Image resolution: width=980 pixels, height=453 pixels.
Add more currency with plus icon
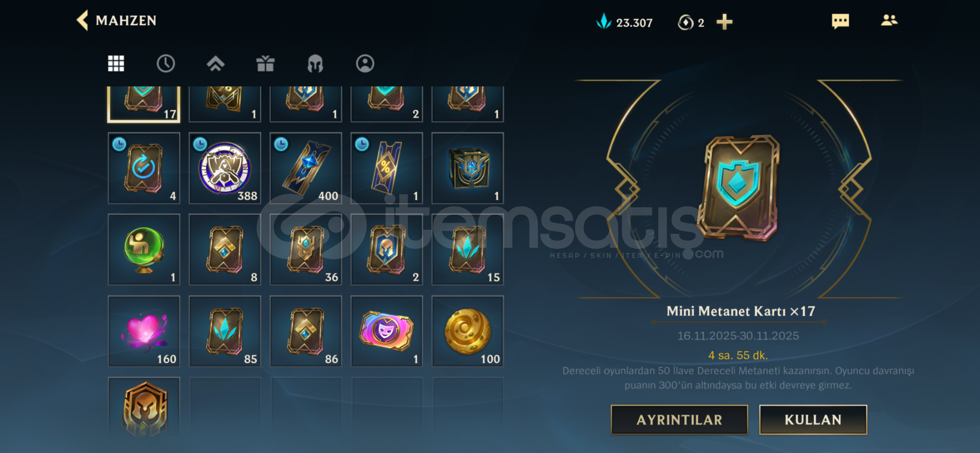coord(724,22)
